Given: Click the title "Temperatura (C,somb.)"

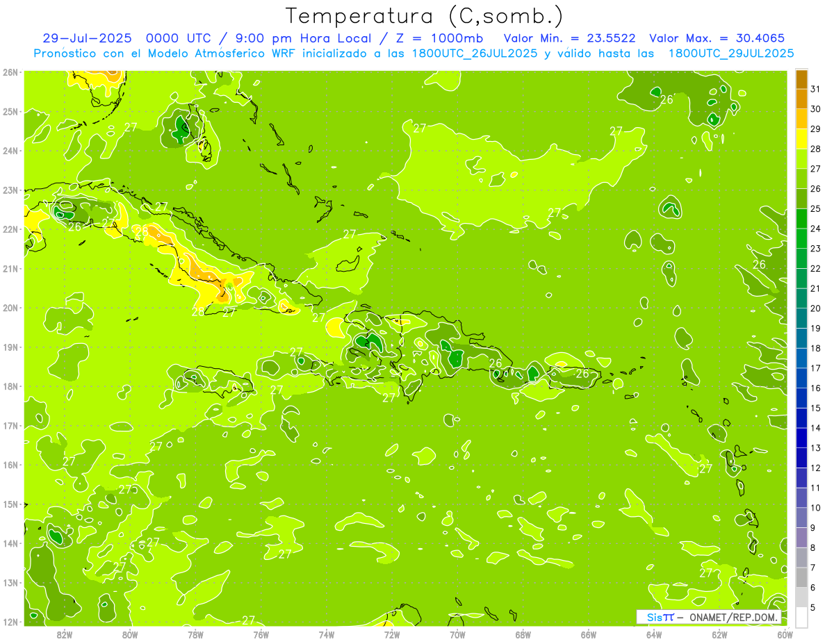Looking at the screenshot, I should pyautogui.click(x=424, y=16).
